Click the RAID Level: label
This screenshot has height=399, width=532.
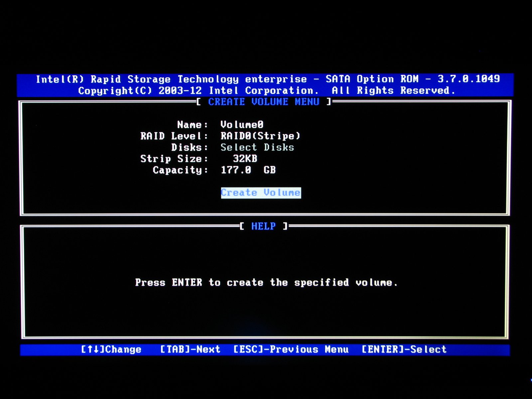pos(174,136)
